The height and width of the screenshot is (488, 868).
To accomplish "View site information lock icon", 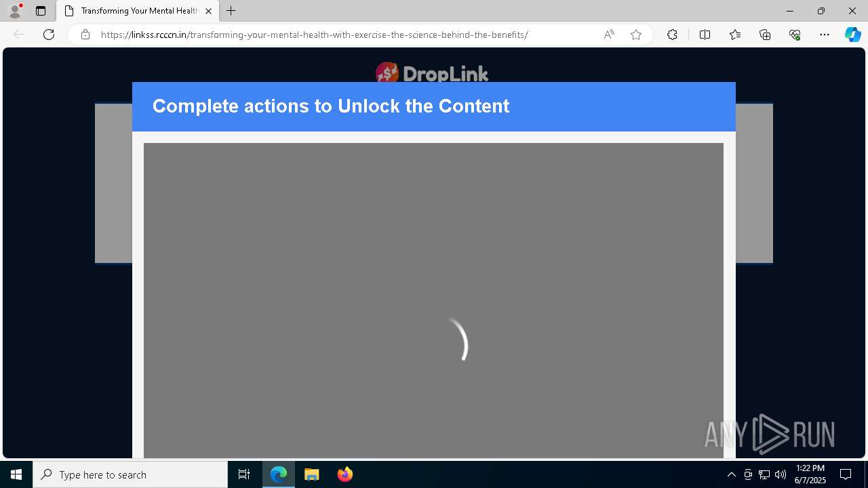I will click(85, 35).
